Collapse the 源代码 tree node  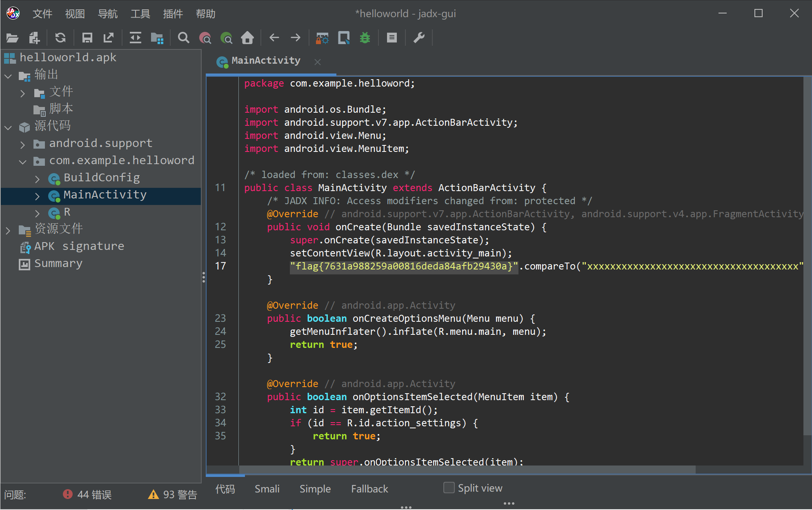coord(8,127)
